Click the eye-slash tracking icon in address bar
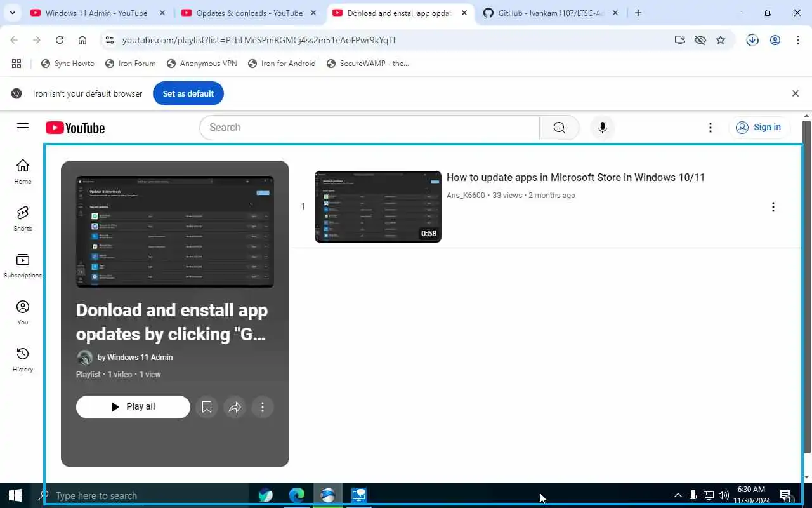The image size is (812, 508). tap(700, 40)
